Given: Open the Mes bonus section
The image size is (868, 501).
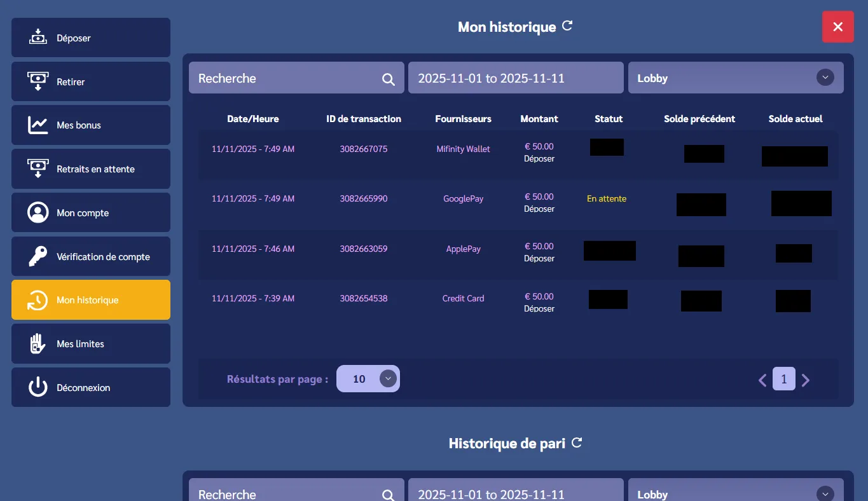Looking at the screenshot, I should pyautogui.click(x=91, y=125).
